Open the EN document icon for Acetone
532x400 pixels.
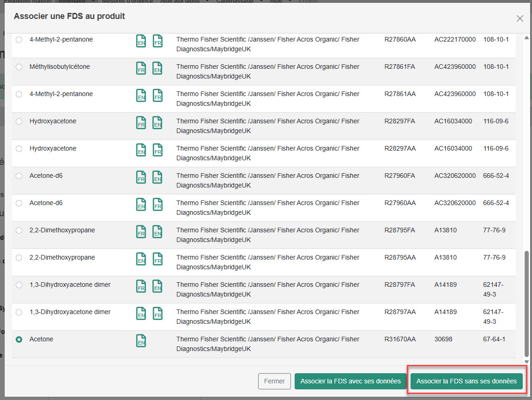pyautogui.click(x=141, y=340)
